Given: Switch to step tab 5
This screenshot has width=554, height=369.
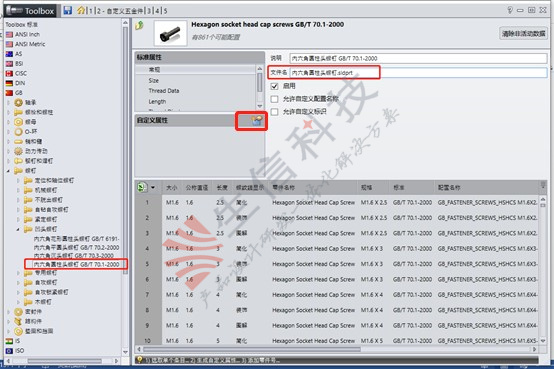Looking at the screenshot, I should (x=165, y=11).
